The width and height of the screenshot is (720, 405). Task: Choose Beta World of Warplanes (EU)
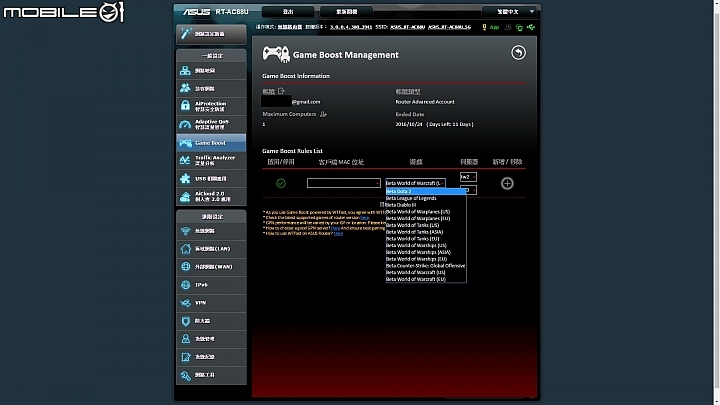tap(426, 218)
